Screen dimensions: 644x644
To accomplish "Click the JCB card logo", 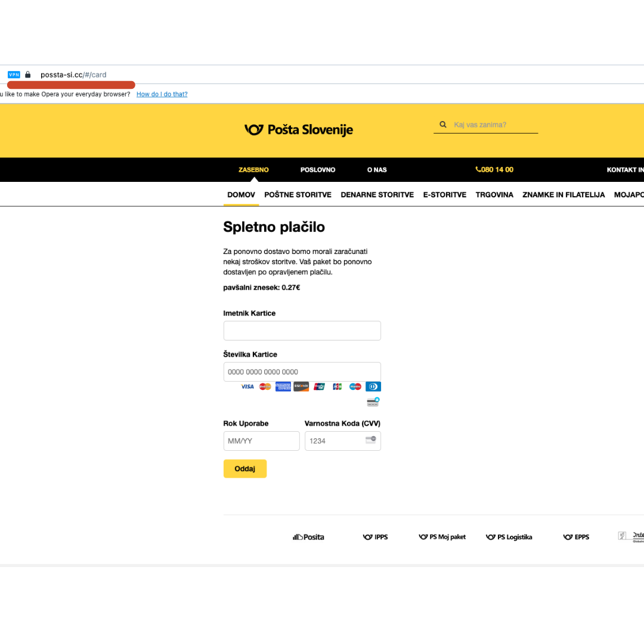I will (337, 386).
